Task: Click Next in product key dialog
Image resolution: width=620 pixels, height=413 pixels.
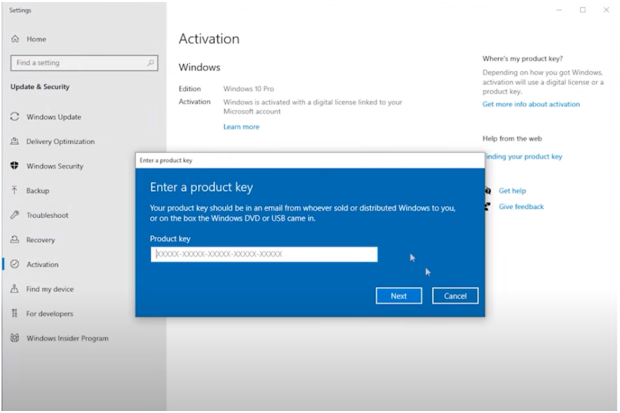Action: coord(399,296)
